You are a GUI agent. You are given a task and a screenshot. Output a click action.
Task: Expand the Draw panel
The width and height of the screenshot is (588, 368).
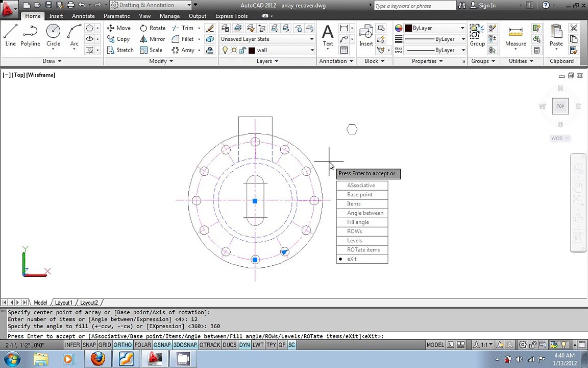coord(52,61)
